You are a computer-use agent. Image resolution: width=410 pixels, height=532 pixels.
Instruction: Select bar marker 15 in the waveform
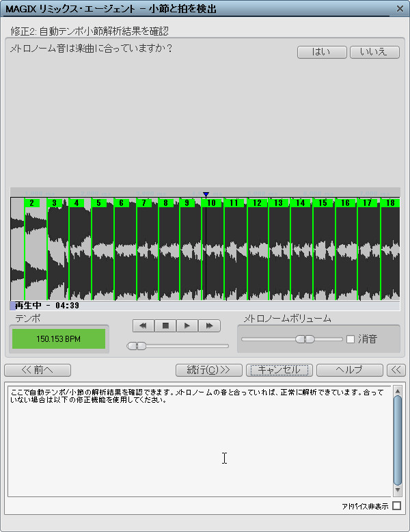click(x=323, y=203)
